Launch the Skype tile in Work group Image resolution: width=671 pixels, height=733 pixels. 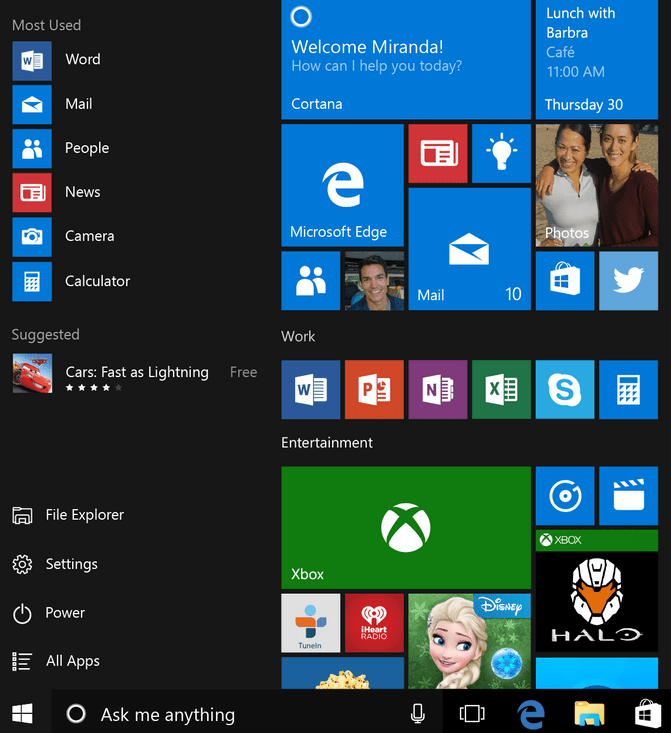point(565,389)
